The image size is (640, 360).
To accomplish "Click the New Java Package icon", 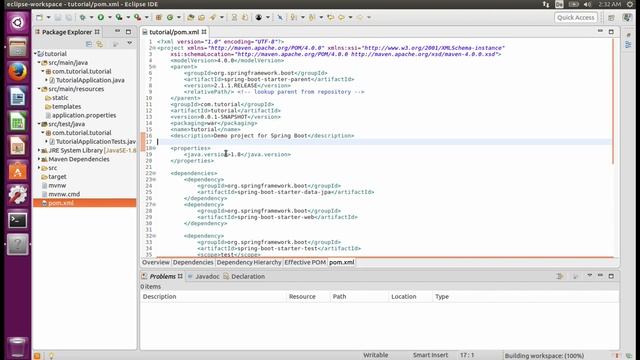I will pos(159,18).
